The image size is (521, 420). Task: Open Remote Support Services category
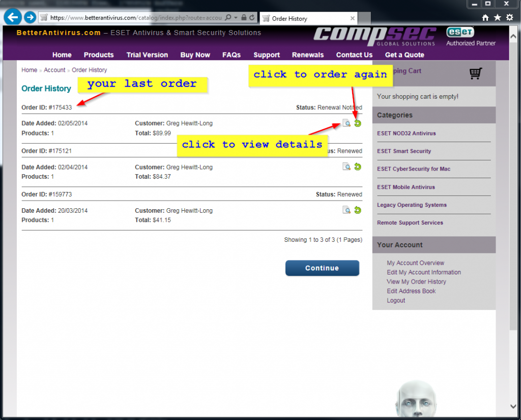coord(410,223)
